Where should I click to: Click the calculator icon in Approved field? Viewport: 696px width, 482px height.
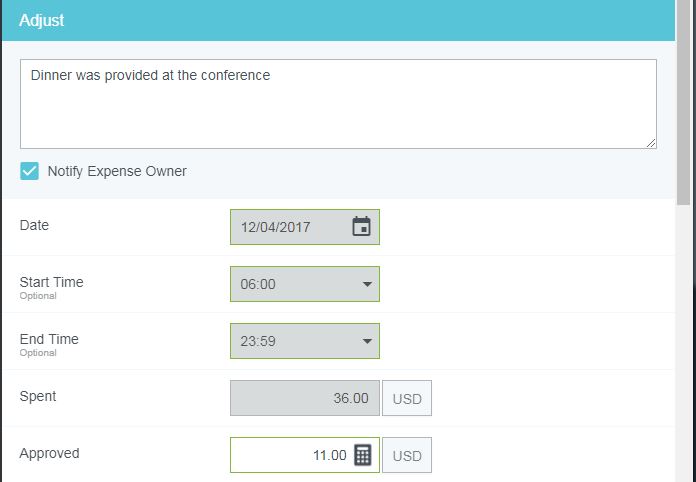[363, 455]
